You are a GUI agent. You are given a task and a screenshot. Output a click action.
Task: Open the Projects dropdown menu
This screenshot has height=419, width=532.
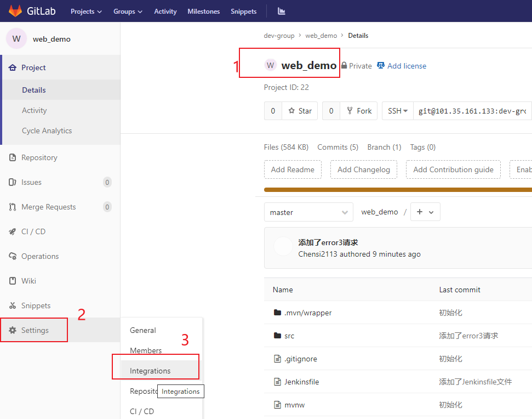point(86,11)
